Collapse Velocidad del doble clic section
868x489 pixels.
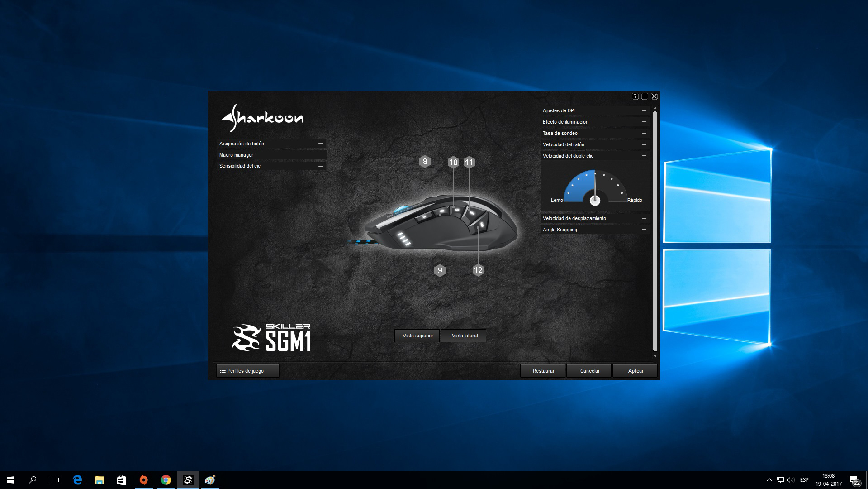point(595,156)
